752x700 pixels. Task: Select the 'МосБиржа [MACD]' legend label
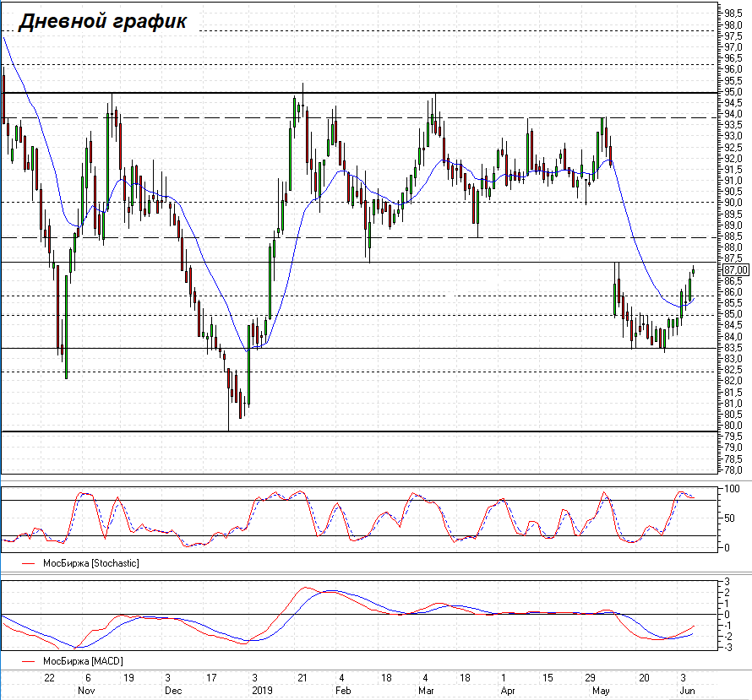pyautogui.click(x=83, y=661)
